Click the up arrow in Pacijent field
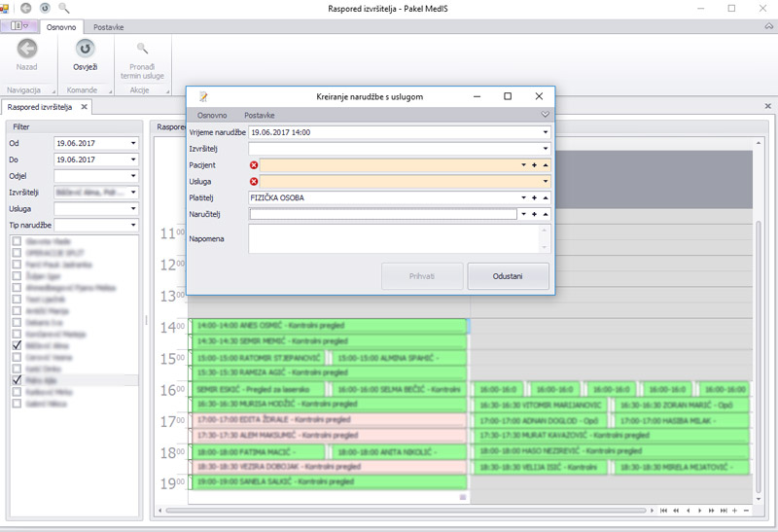778x532 pixels. 546,165
